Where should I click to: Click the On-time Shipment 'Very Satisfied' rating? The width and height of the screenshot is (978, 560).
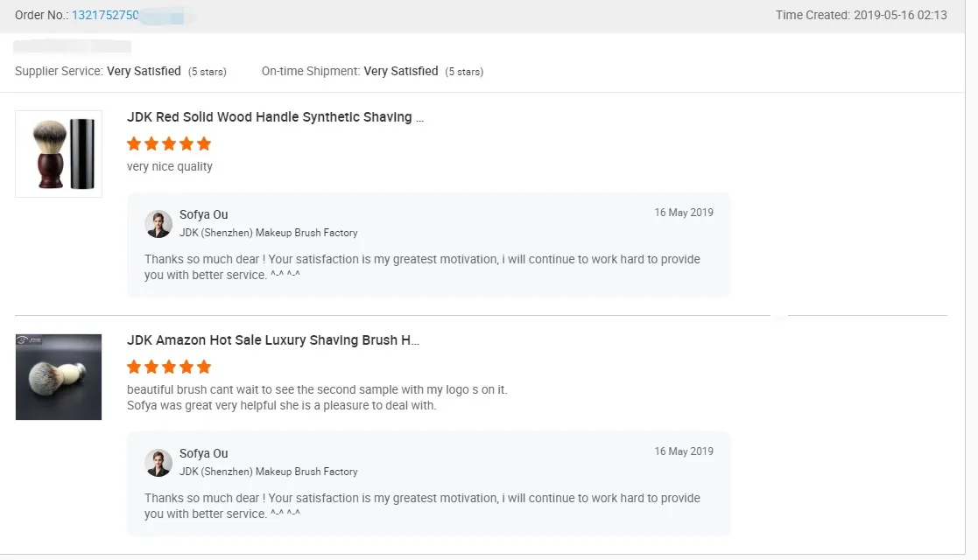[x=400, y=72]
